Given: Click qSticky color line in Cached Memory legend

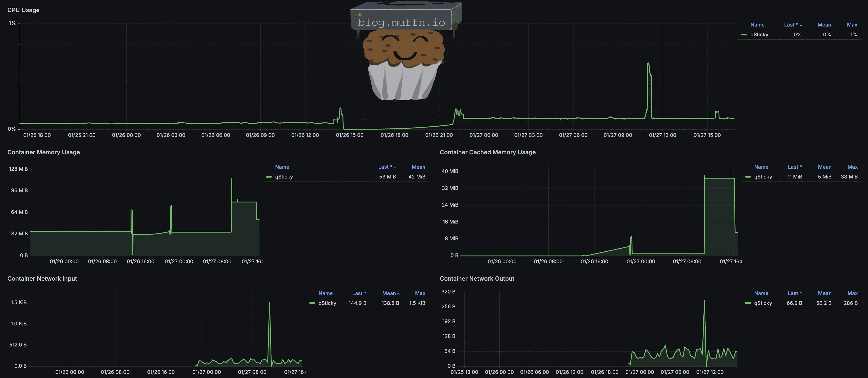Looking at the screenshot, I should tap(748, 177).
